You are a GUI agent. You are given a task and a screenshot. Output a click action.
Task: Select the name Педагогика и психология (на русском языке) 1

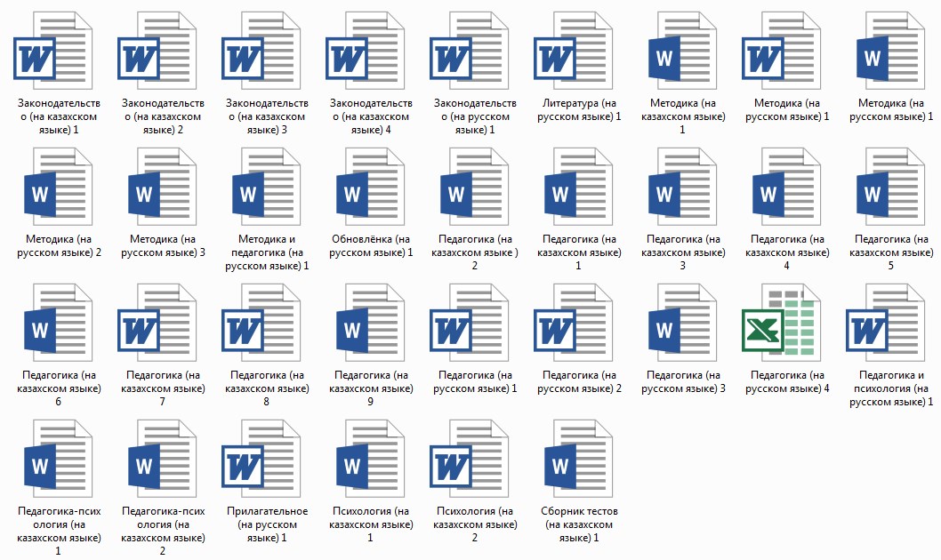[x=891, y=388]
